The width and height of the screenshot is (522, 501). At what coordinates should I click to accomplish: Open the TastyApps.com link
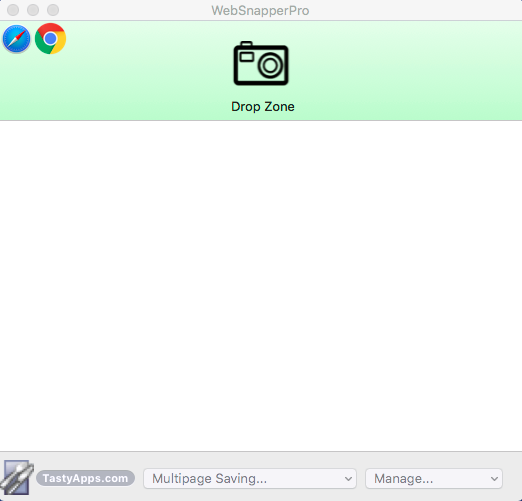click(x=85, y=478)
